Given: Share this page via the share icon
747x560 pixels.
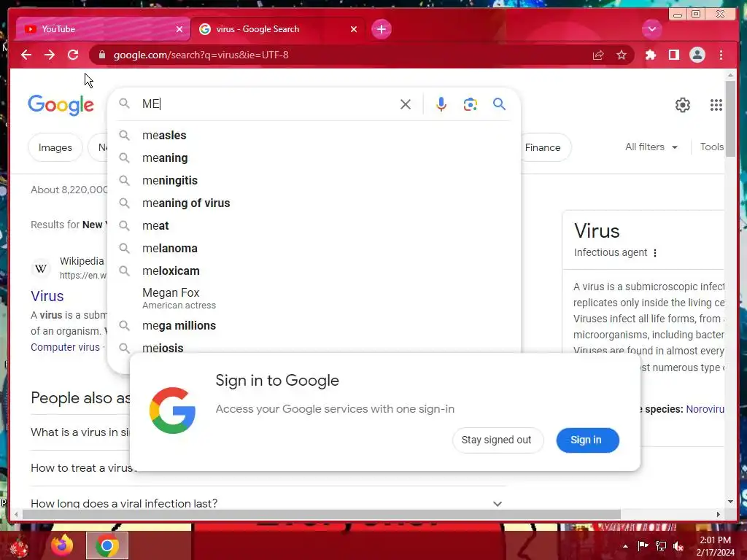Looking at the screenshot, I should (x=598, y=55).
